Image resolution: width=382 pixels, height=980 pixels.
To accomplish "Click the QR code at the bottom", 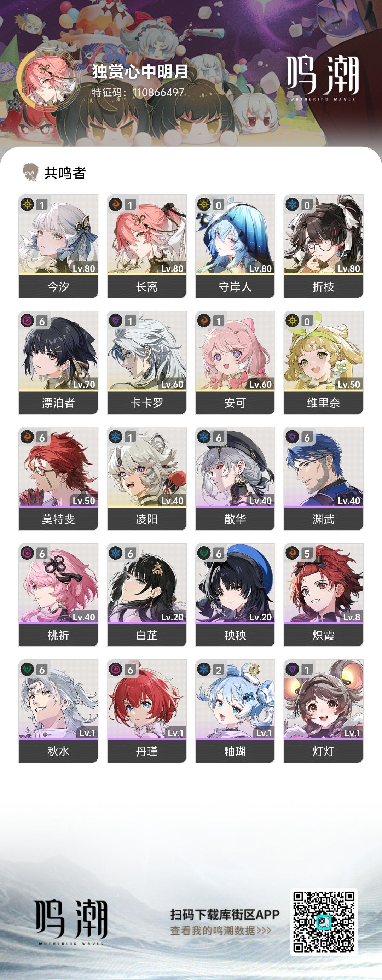I will point(324,922).
